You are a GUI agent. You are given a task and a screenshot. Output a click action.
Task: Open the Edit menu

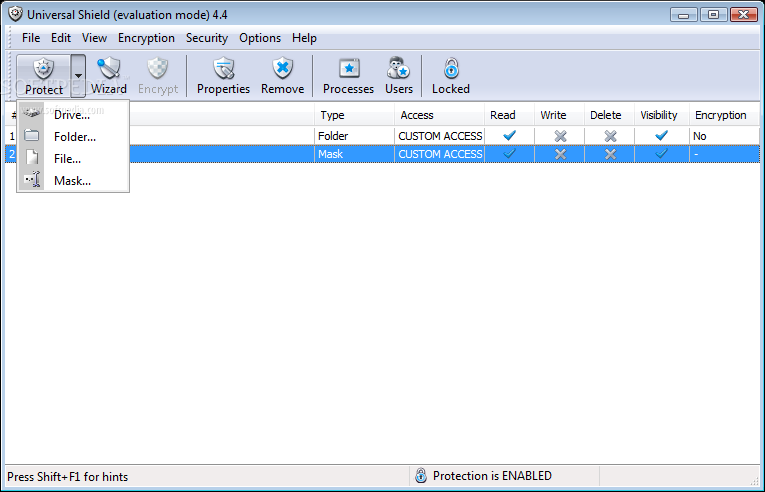(x=61, y=38)
